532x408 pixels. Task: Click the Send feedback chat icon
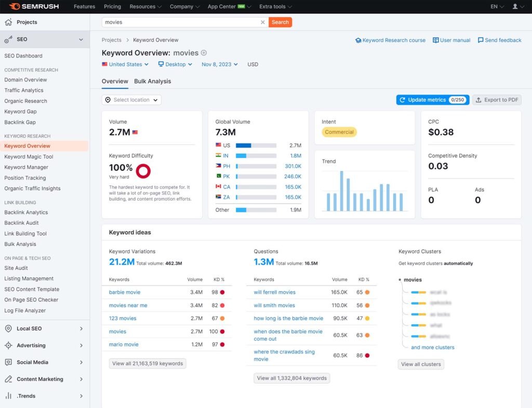(x=481, y=41)
